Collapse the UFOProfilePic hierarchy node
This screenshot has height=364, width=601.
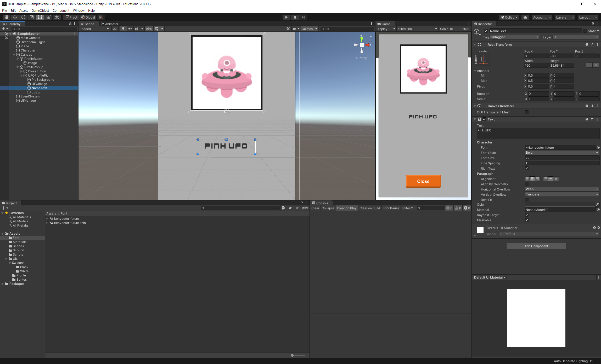pyautogui.click(x=21, y=76)
